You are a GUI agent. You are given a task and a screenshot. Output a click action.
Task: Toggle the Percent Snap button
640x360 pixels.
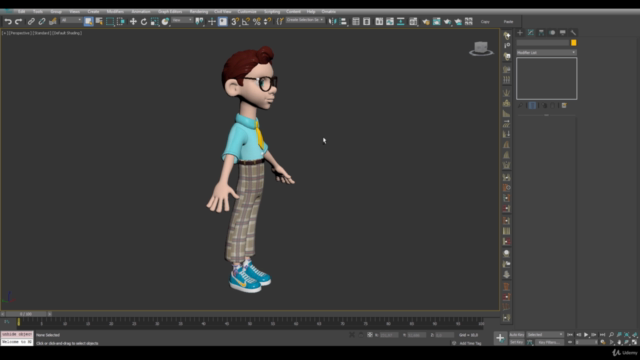point(257,22)
